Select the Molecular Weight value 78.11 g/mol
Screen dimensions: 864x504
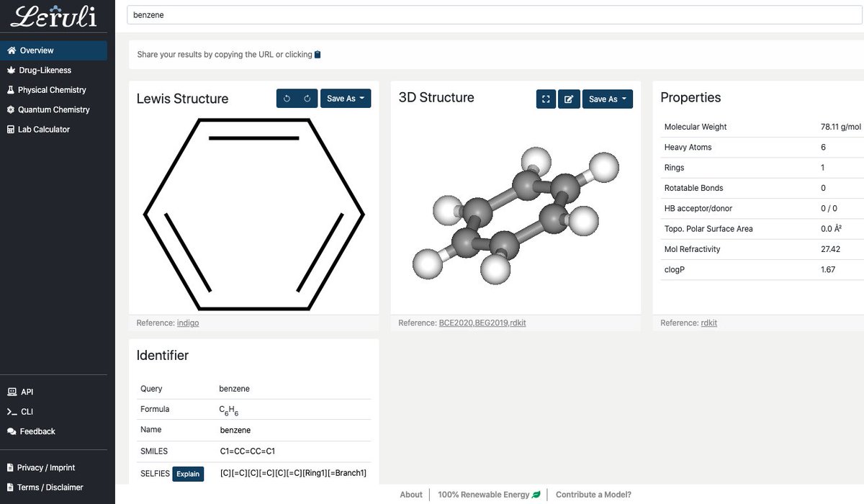point(841,127)
